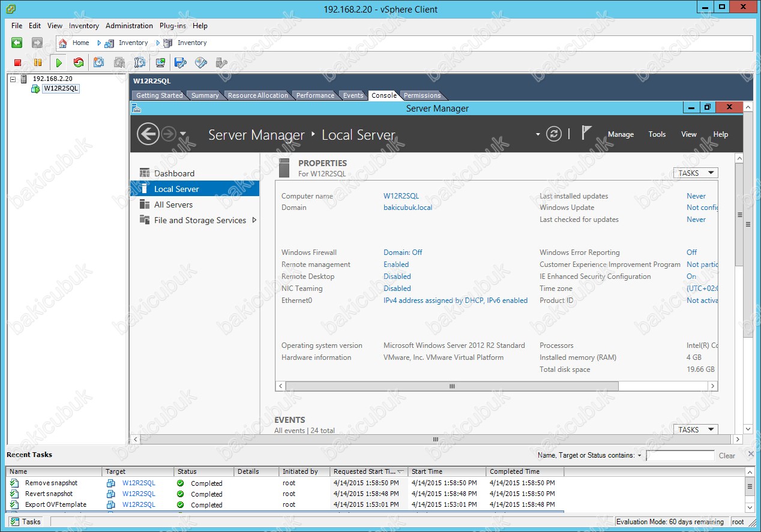Expand the breadcrumb arrow after Home
The image size is (761, 532).
99,43
